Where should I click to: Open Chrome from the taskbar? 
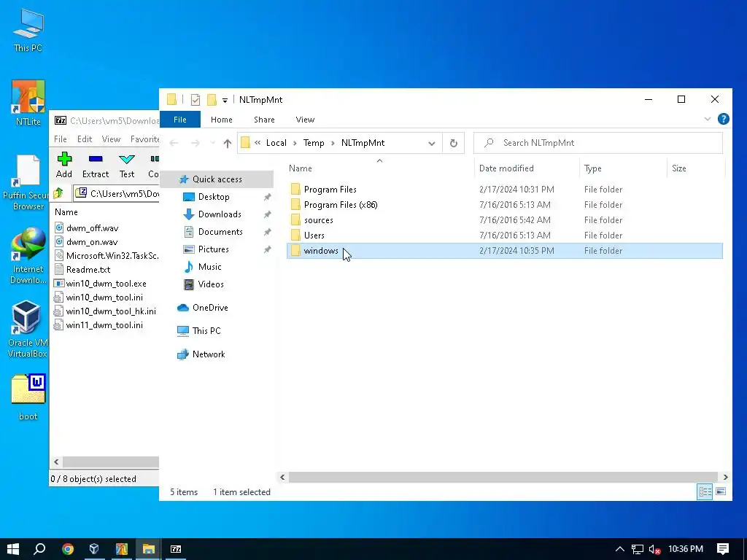pos(68,549)
